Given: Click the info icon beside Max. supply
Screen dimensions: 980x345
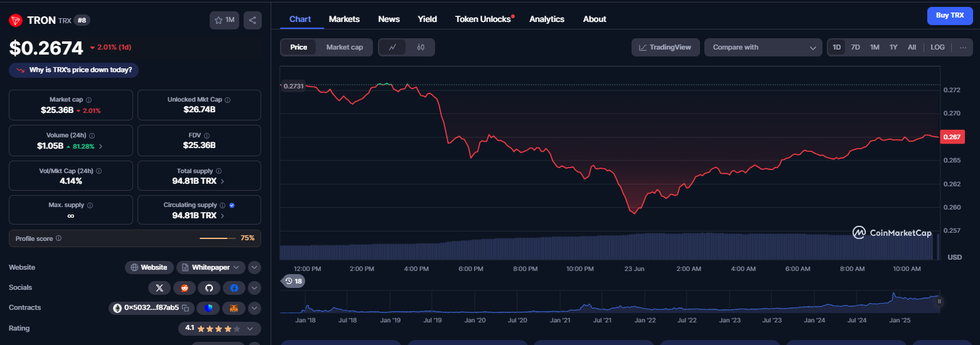Looking at the screenshot, I should click(90, 205).
